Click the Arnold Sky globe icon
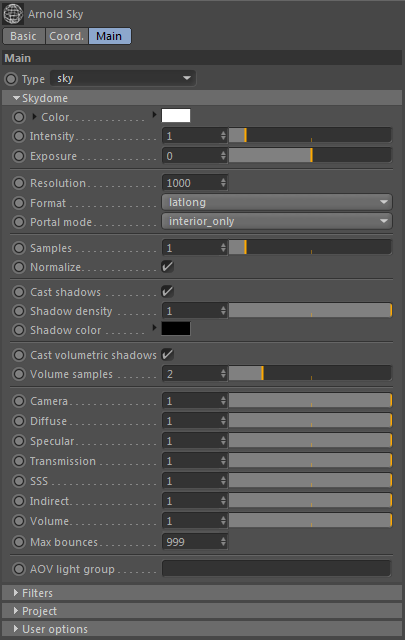 (13, 14)
